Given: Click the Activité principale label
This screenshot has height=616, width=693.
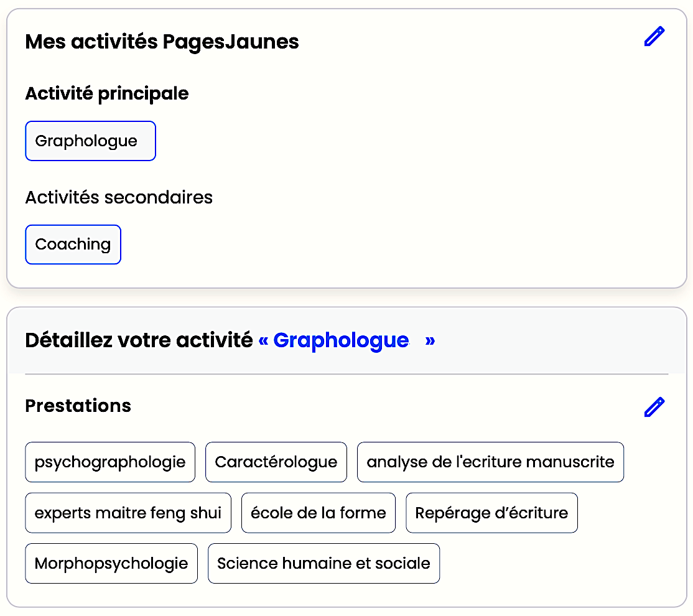Looking at the screenshot, I should (x=107, y=93).
